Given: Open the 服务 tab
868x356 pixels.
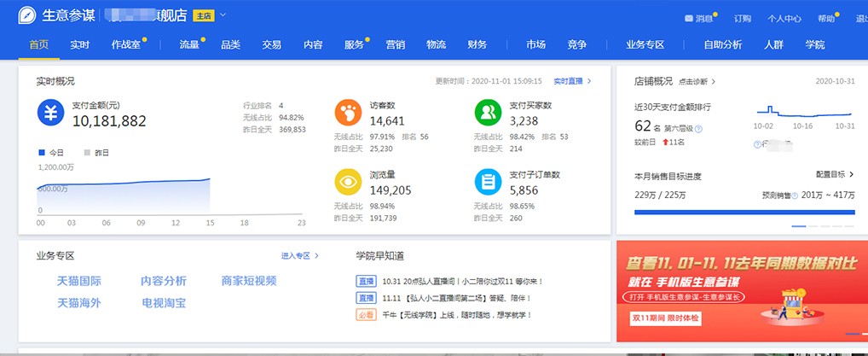Looking at the screenshot, I should tap(354, 45).
